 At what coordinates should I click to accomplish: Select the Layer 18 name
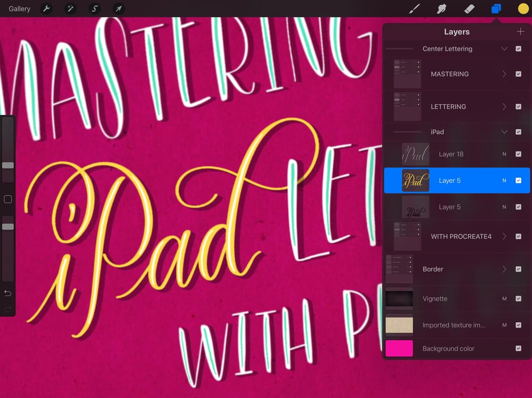[451, 154]
